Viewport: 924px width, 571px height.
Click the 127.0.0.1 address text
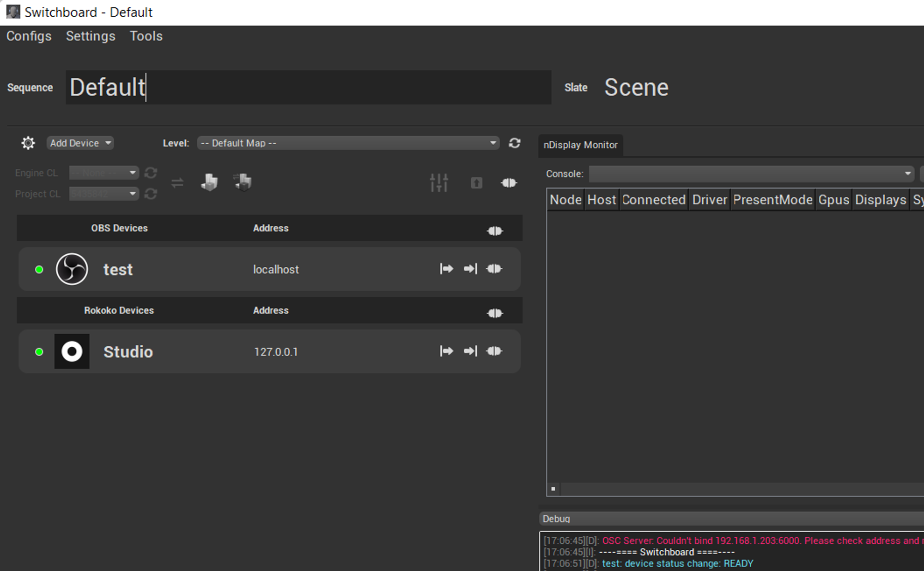click(276, 352)
